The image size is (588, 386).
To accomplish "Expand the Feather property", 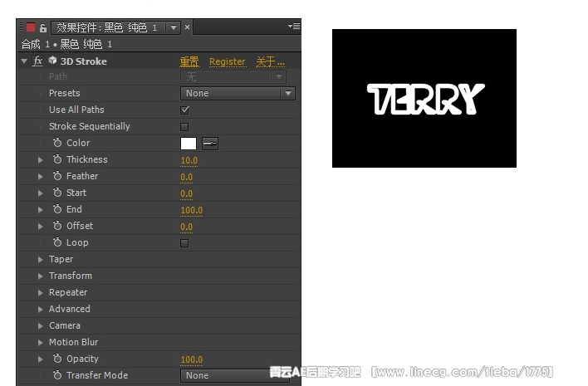I will pyautogui.click(x=41, y=177).
